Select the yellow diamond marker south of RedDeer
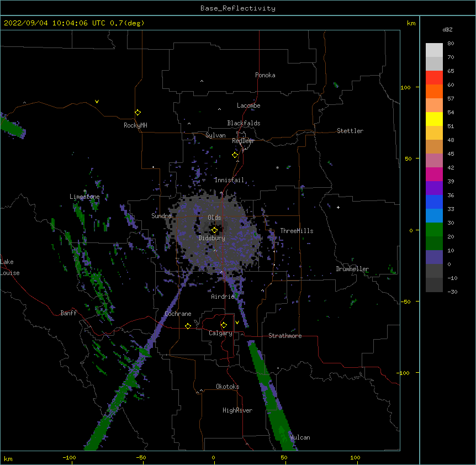Viewport: 476px width, 465px height. tap(235, 155)
